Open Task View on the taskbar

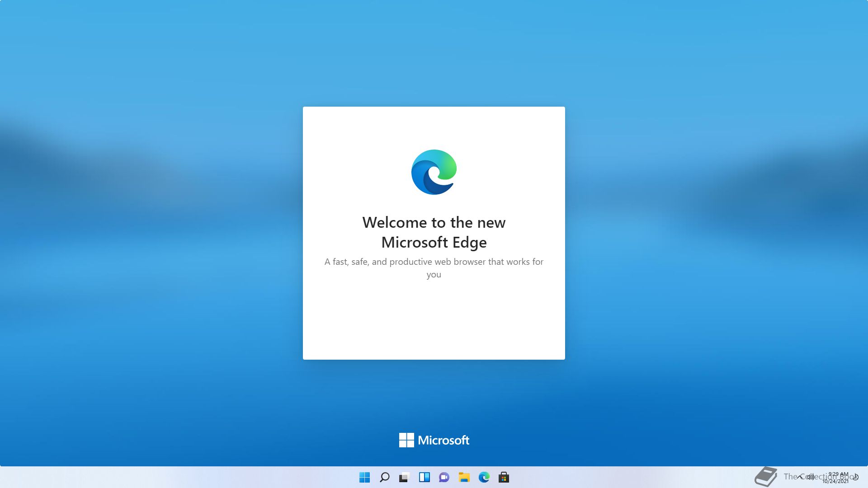[x=404, y=477]
